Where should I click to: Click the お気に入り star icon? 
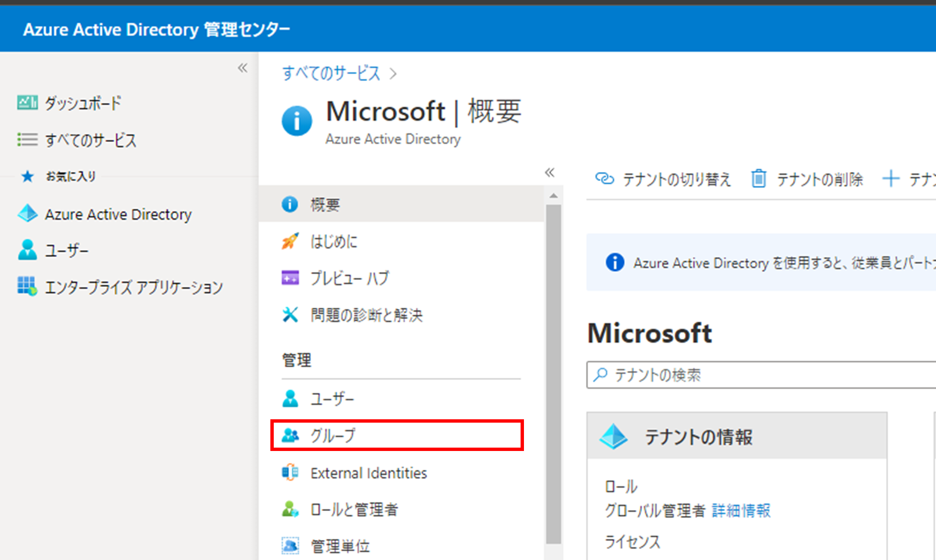click(28, 177)
